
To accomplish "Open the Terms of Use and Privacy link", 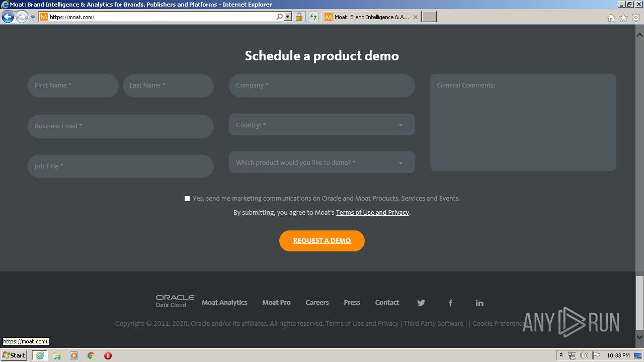I will [x=372, y=212].
